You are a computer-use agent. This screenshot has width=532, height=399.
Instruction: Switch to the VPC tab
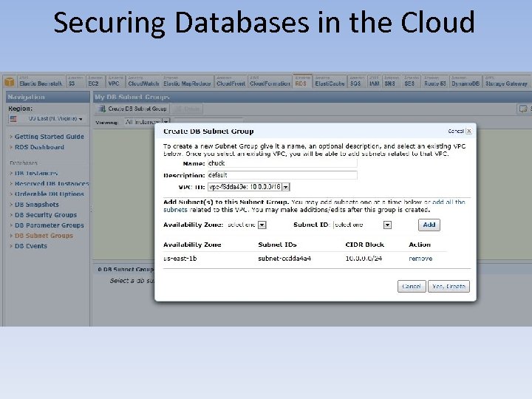coord(115,81)
